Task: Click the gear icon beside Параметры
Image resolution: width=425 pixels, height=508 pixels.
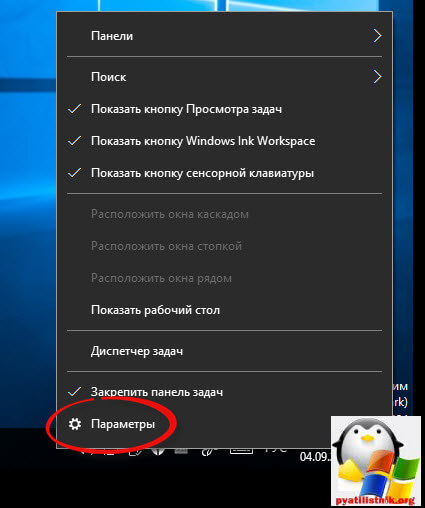Action: tap(75, 424)
